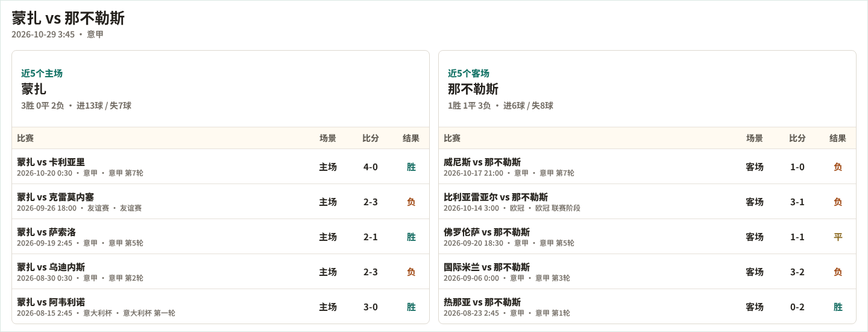Click result 负 in the 国际米兰 row
Screen dimensions: 868x332
pyautogui.click(x=838, y=272)
